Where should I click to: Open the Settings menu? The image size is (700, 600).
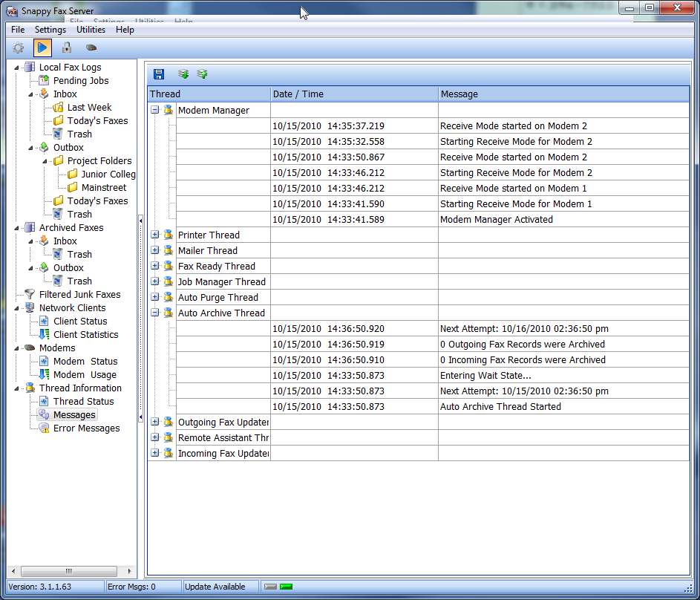pyautogui.click(x=50, y=30)
